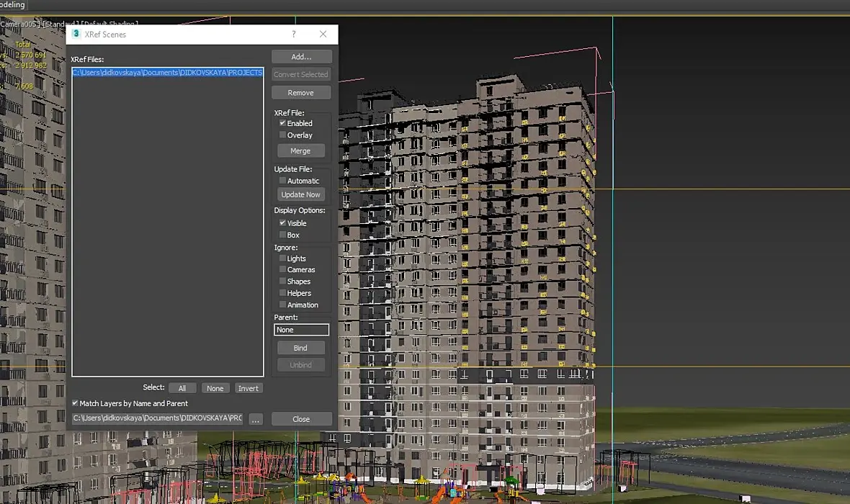Enable the Overlay checkbox

[x=283, y=135]
